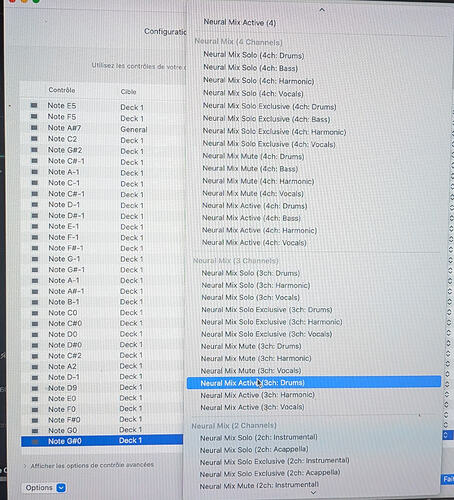Screen dimensions: 454x500
Task: Select Neural Mix Active (4) entry
Action: pos(240,23)
